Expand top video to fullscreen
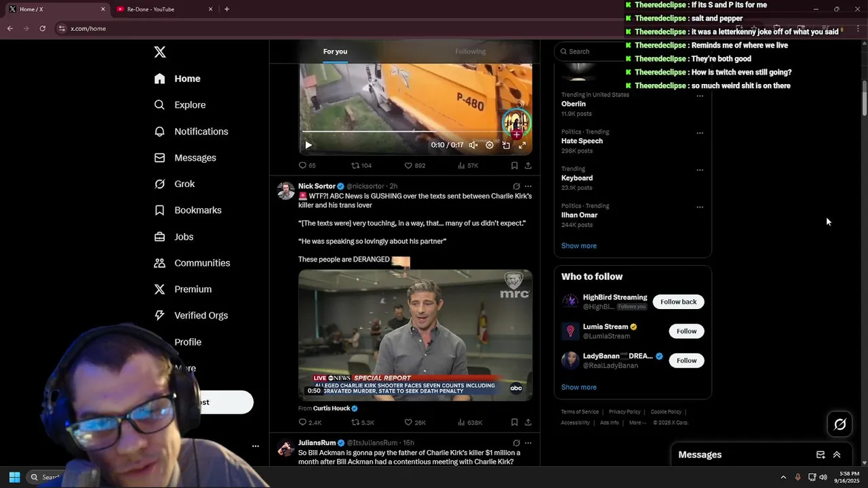 coord(522,145)
